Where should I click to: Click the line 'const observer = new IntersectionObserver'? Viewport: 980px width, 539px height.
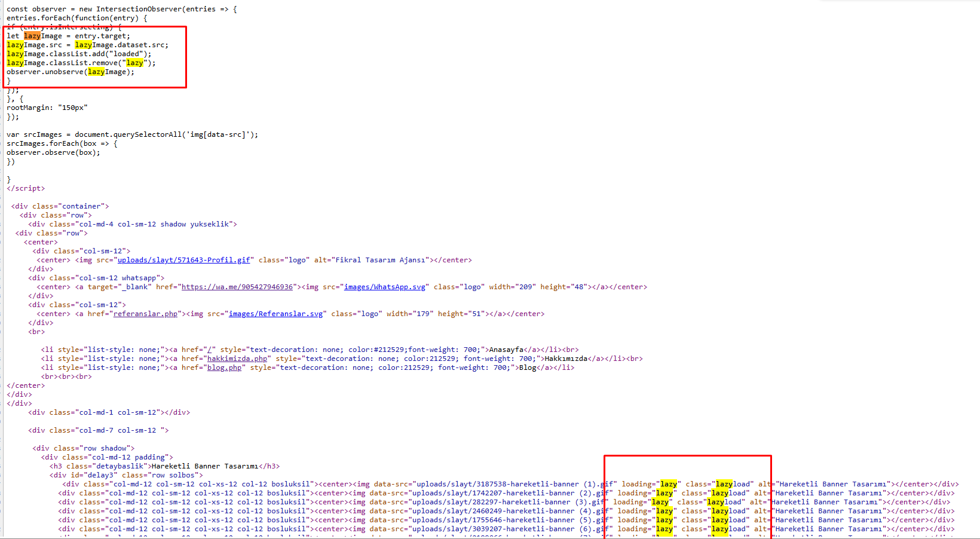click(122, 9)
